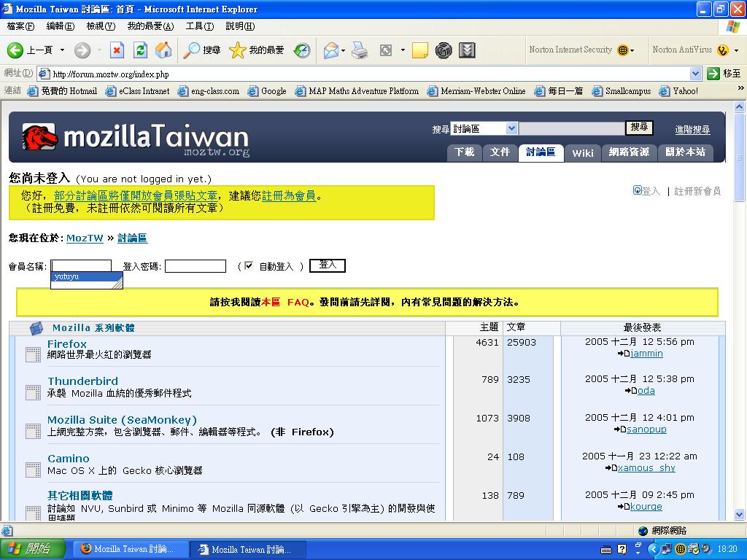The height and width of the screenshot is (560, 747).
Task: Click the forum icon beside Firefox row
Action: point(33,354)
